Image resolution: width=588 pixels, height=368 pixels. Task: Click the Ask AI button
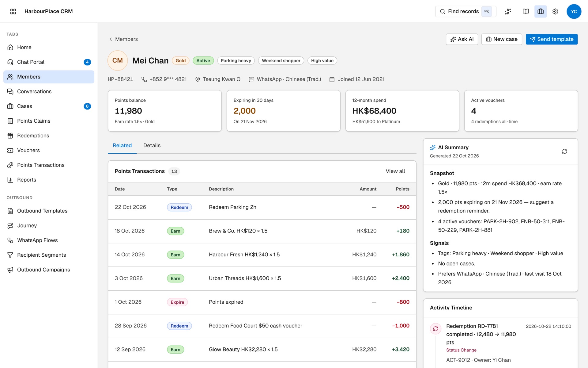(x=462, y=39)
